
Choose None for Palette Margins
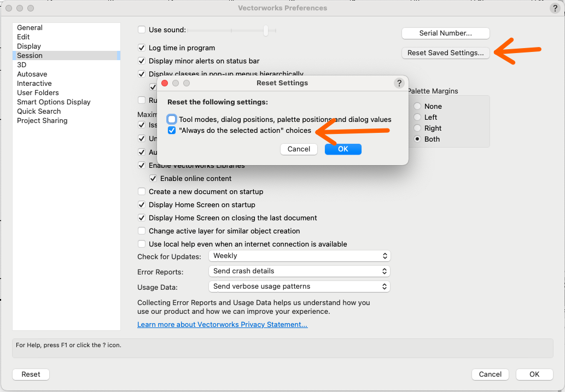pos(417,106)
